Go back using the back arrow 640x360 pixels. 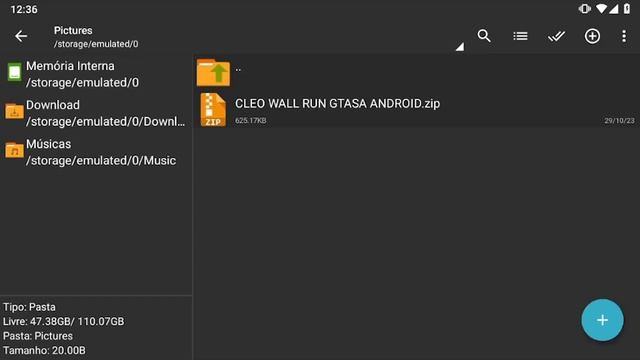pyautogui.click(x=21, y=36)
